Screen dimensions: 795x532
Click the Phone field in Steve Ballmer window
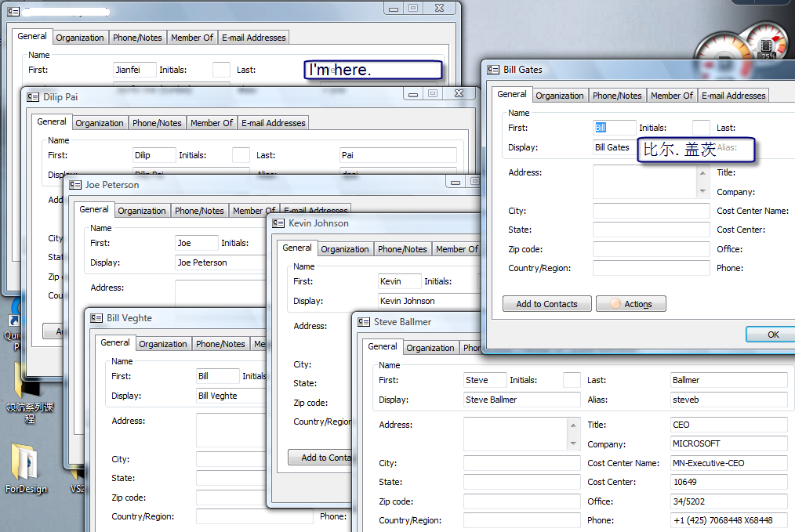tap(728, 520)
